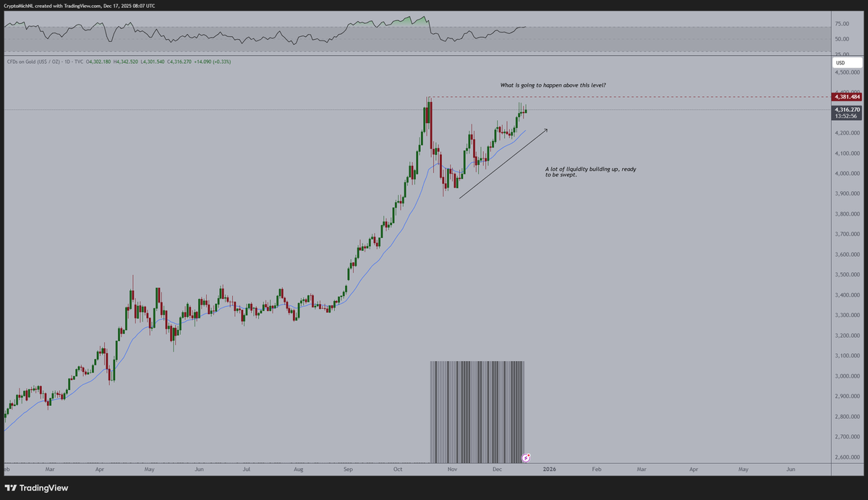
Task: Click the close value C4,316.270
Action: click(x=179, y=62)
